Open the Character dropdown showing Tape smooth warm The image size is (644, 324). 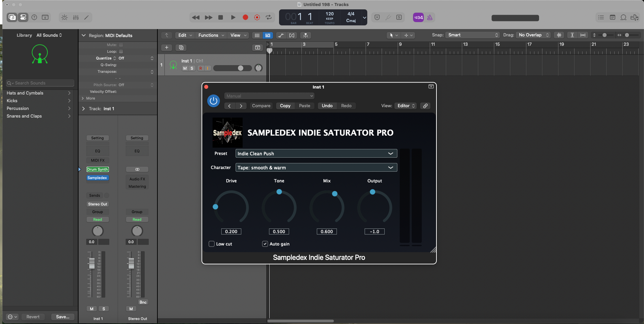315,167
